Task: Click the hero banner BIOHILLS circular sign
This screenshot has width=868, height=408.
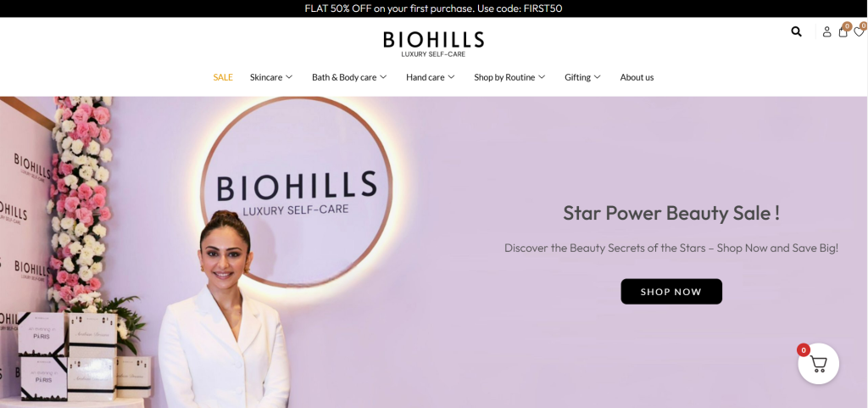Action: (x=297, y=193)
